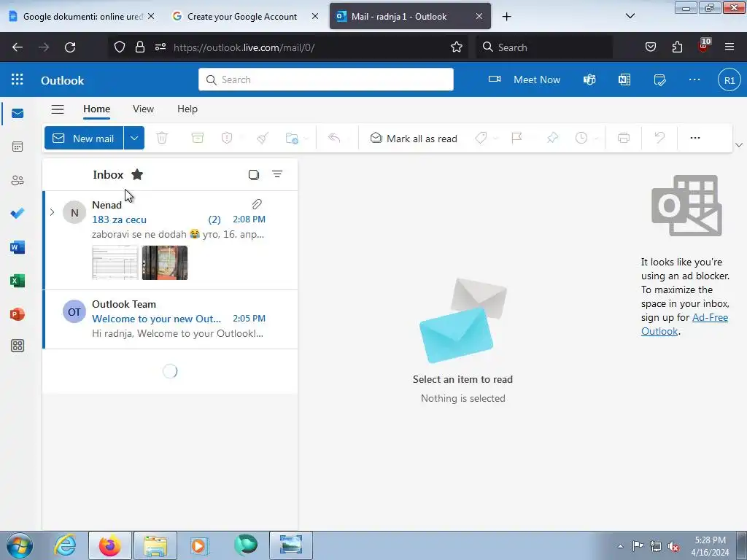This screenshot has width=747, height=560.
Task: Switch to Mail - radnja 1 Outlook tab
Action: pyautogui.click(x=410, y=16)
